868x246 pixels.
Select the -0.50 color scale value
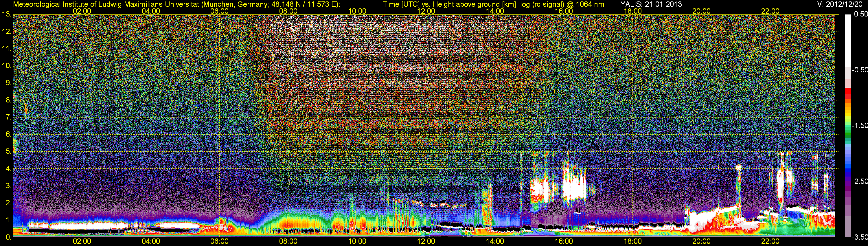(860, 70)
